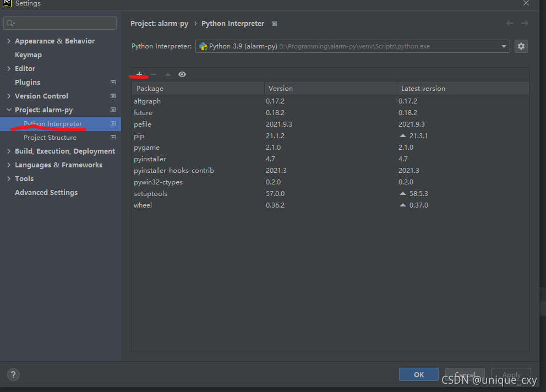
Task: Click setuptools version 57.0.0 cell
Action: click(275, 193)
